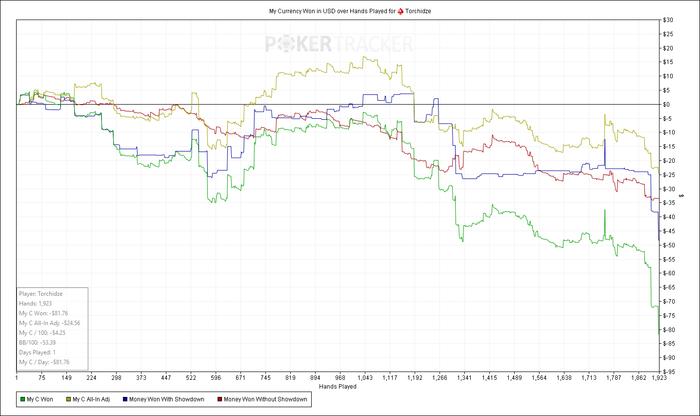Click the $-95 y-axis tick label
This screenshot has height=416, width=700.
668,371
